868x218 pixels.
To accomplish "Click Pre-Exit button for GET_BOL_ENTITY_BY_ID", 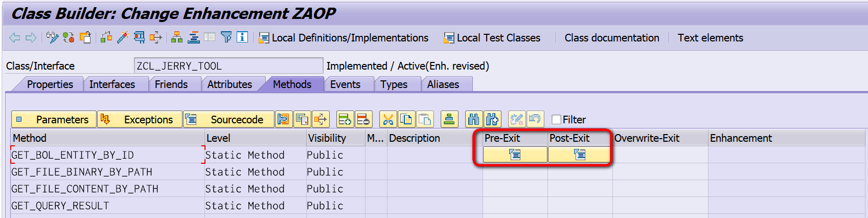I will [515, 155].
